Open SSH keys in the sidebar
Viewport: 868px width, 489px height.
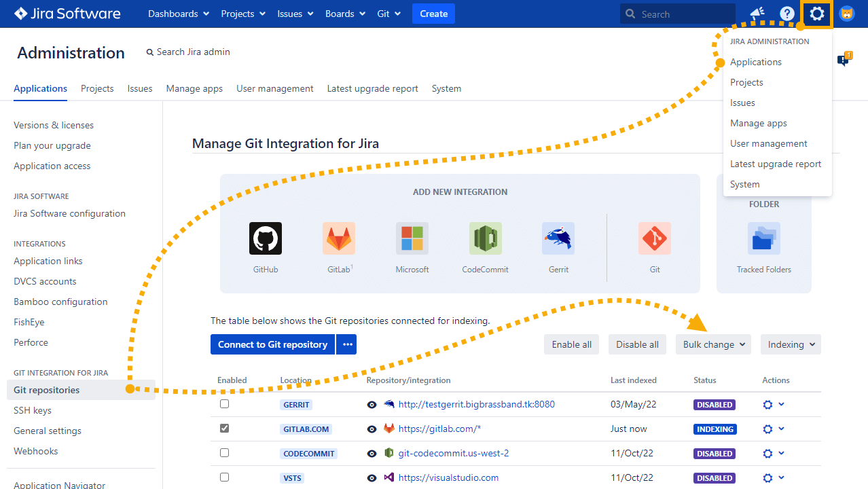coord(33,410)
